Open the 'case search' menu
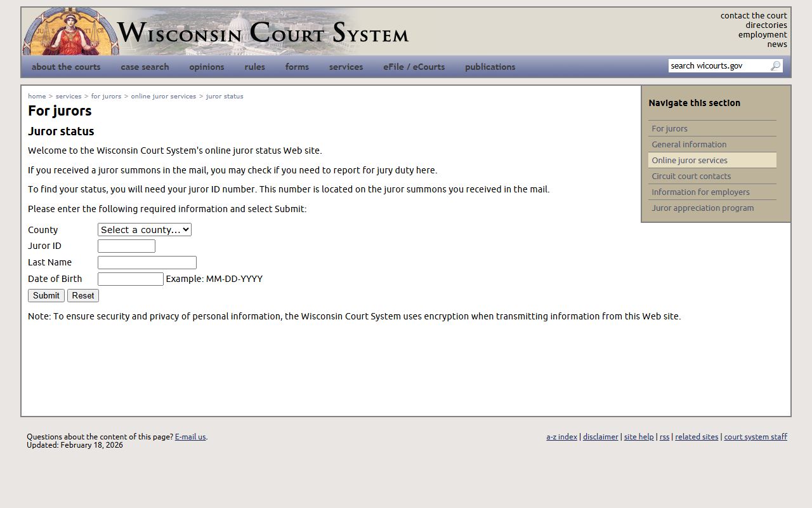The width and height of the screenshot is (812, 508). pos(145,67)
